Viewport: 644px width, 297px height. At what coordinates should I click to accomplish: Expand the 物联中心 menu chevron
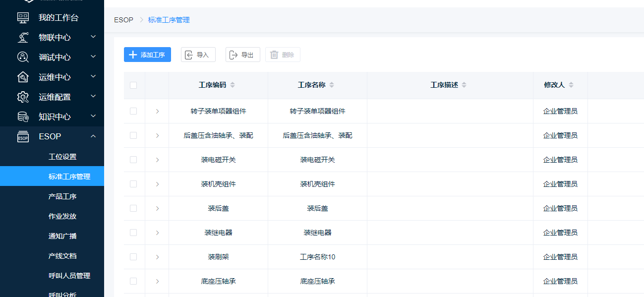tap(93, 37)
